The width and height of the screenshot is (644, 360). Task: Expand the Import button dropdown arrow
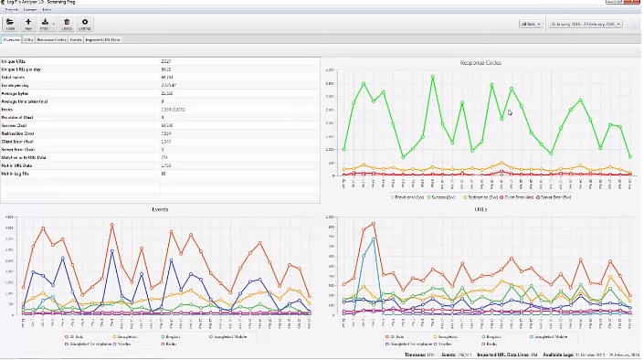54,25
